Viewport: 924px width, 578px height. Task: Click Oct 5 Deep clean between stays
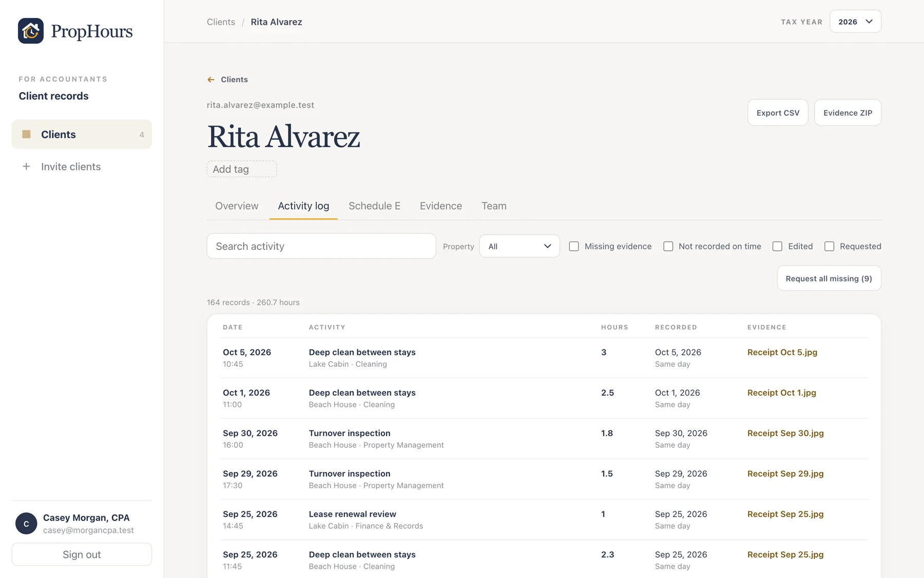(x=362, y=352)
